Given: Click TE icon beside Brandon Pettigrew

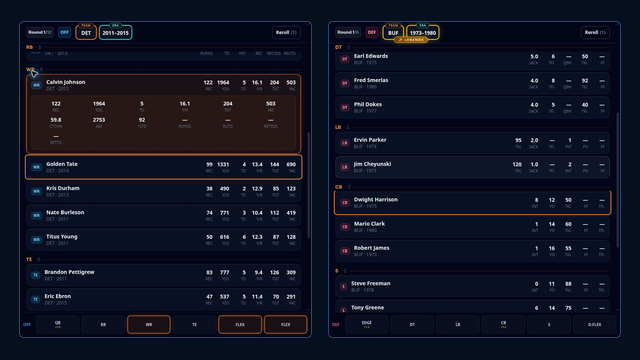Looking at the screenshot, I should (x=36, y=275).
